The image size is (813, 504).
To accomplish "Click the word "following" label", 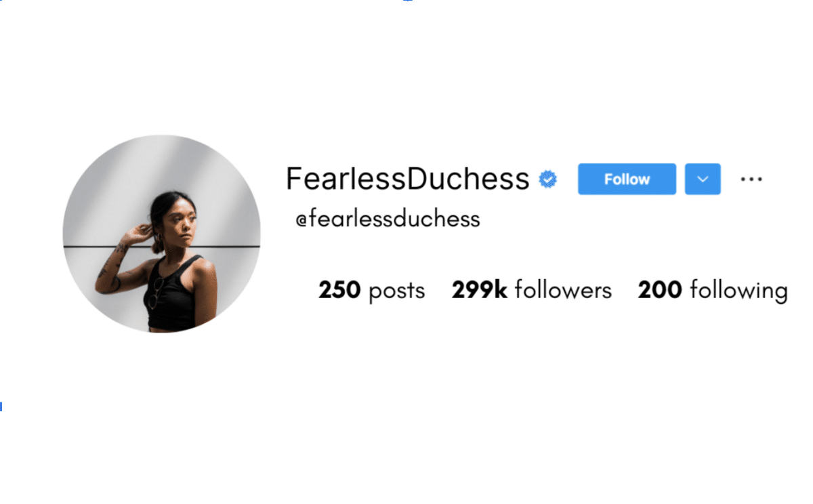I will pyautogui.click(x=739, y=292).
